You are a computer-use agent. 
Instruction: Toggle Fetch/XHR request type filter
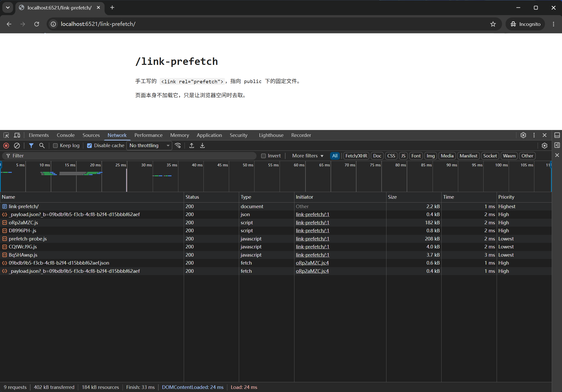[x=356, y=156]
